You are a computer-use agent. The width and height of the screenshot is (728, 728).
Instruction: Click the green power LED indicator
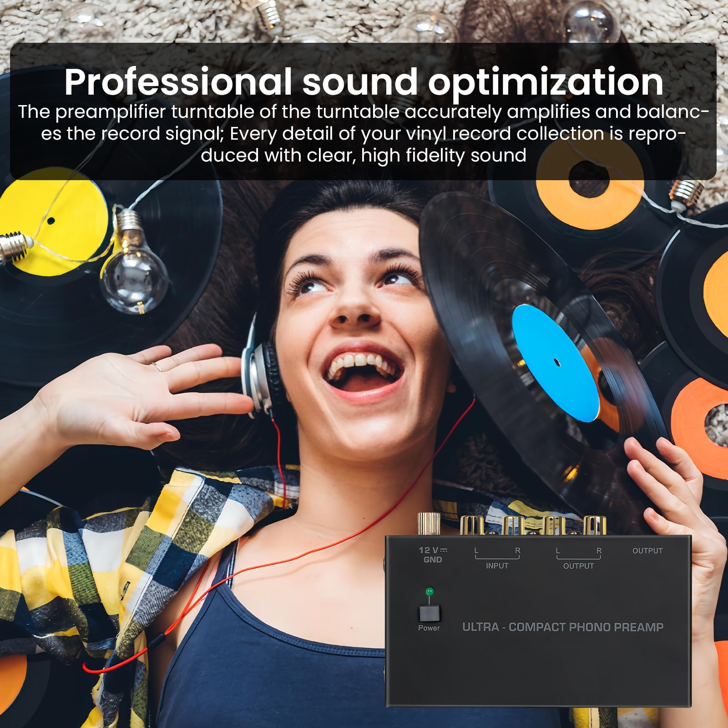[x=429, y=591]
